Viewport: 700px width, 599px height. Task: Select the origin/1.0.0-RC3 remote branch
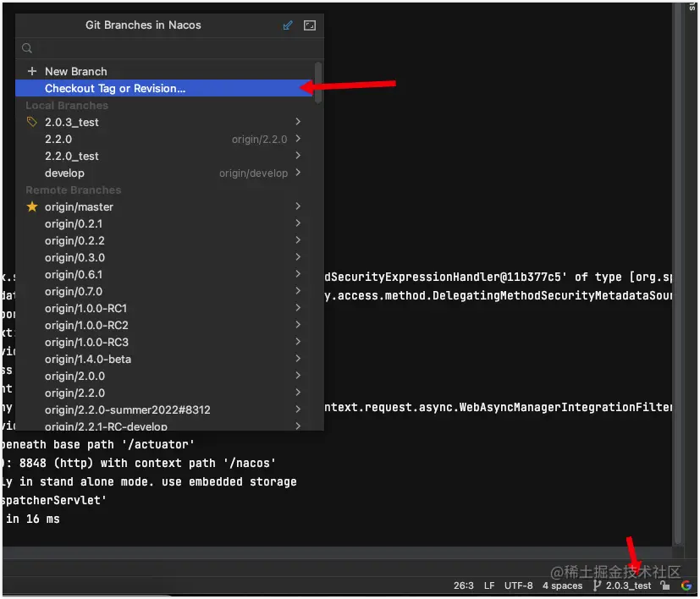pyautogui.click(x=164, y=343)
